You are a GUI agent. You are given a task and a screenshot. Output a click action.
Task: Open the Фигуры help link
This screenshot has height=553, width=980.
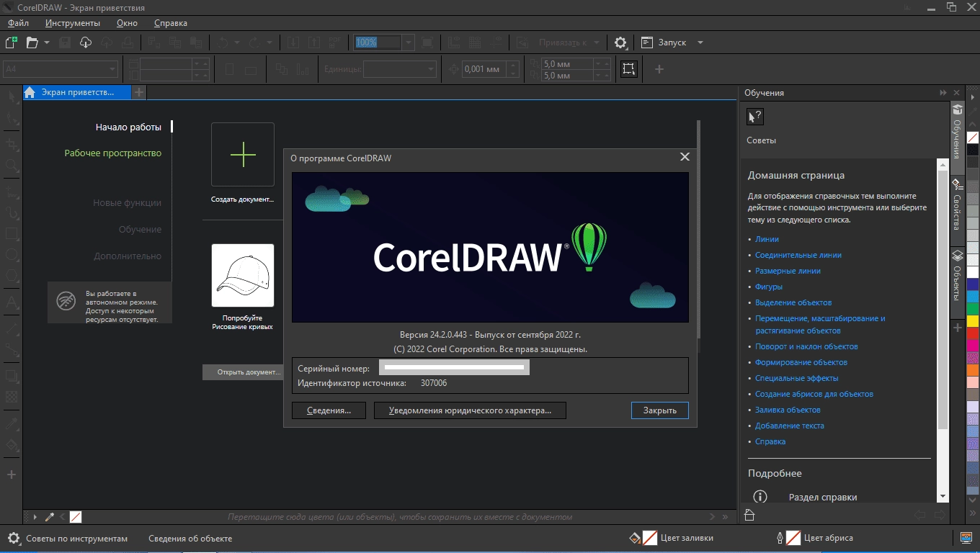click(x=769, y=287)
